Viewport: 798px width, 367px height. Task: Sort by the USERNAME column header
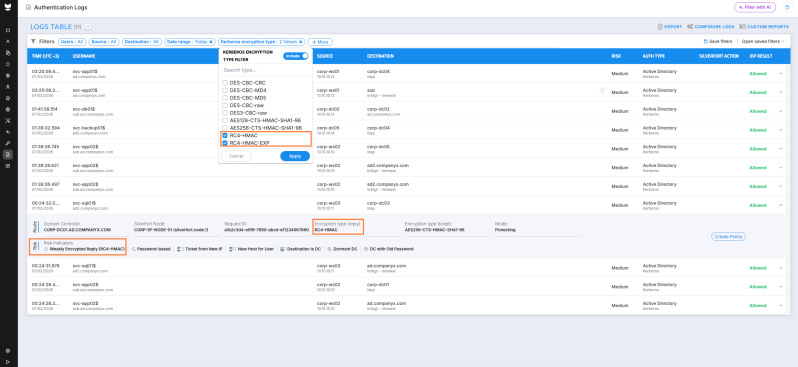[84, 56]
